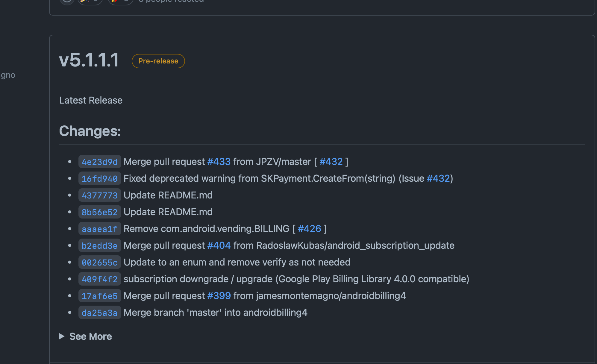Open issue #426
This screenshot has width=597, height=364.
click(x=310, y=228)
